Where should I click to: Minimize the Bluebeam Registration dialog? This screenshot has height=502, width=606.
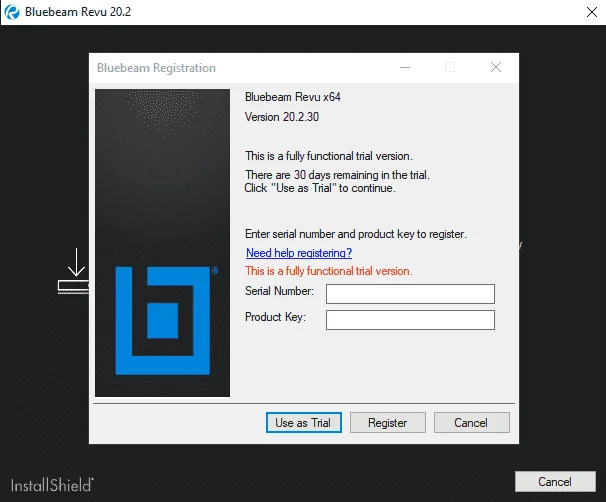coord(405,67)
